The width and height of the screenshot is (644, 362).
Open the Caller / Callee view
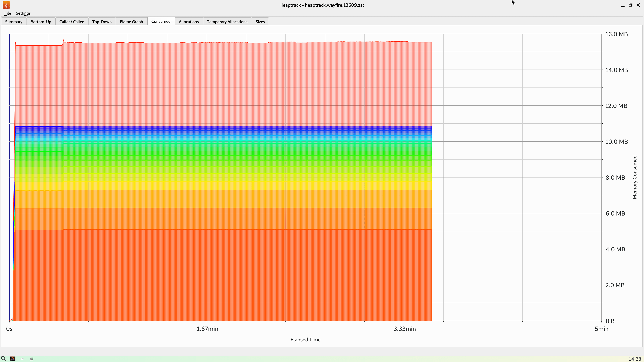click(x=72, y=21)
